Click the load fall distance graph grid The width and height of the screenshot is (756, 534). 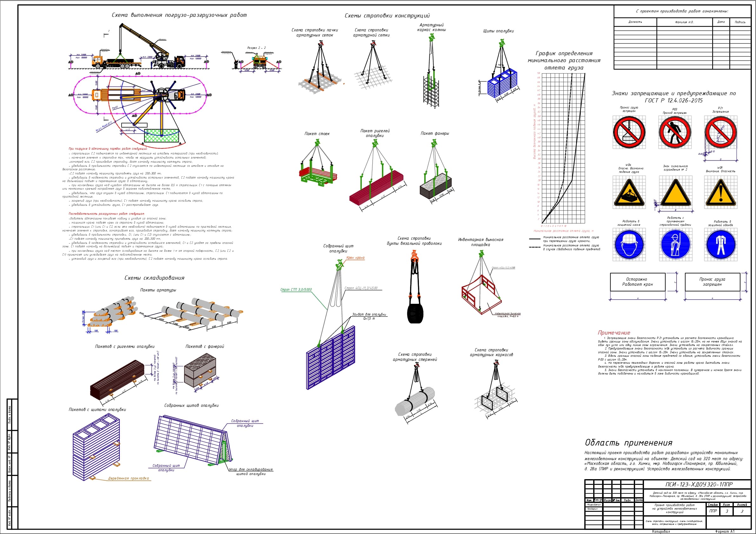click(563, 148)
